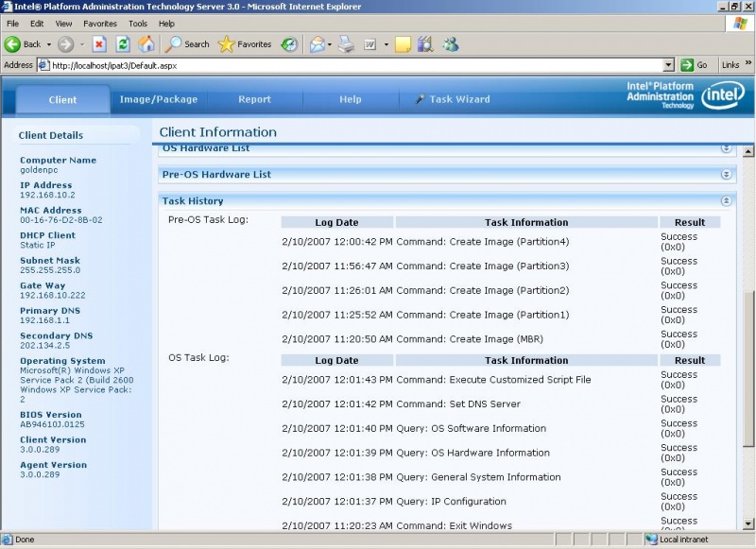Open the Tools menu
The height and width of the screenshot is (549, 756).
138,23
